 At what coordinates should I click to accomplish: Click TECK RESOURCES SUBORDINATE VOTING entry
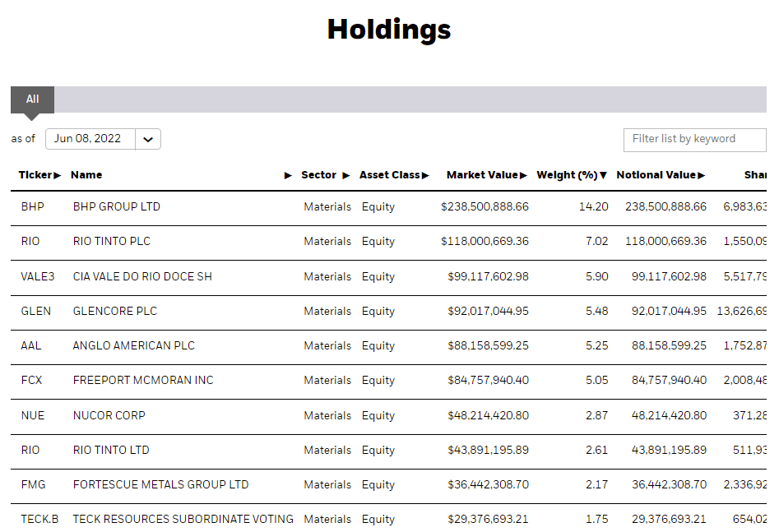[x=183, y=519]
